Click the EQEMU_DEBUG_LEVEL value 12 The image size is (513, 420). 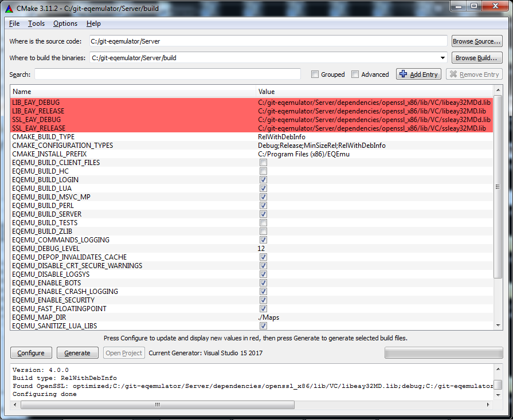pyautogui.click(x=261, y=248)
